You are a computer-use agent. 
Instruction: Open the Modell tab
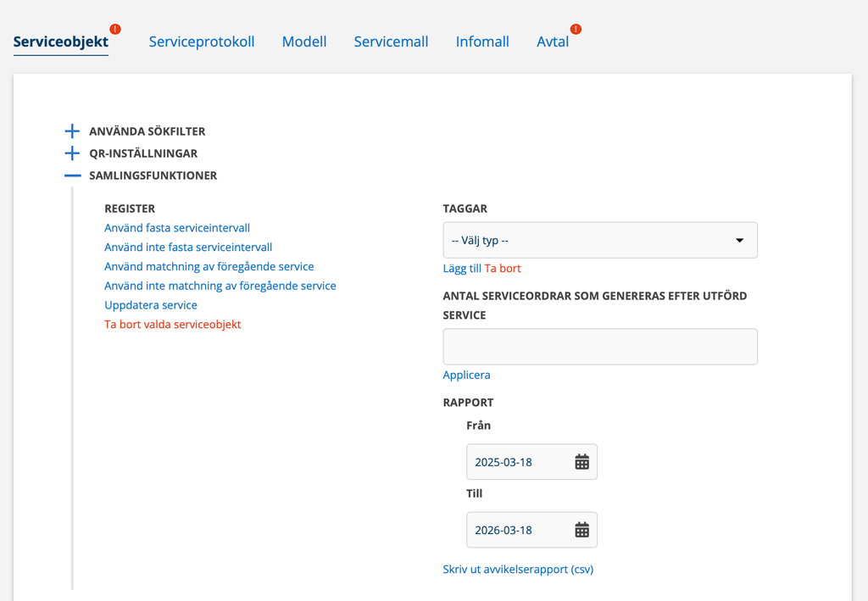[x=303, y=42]
